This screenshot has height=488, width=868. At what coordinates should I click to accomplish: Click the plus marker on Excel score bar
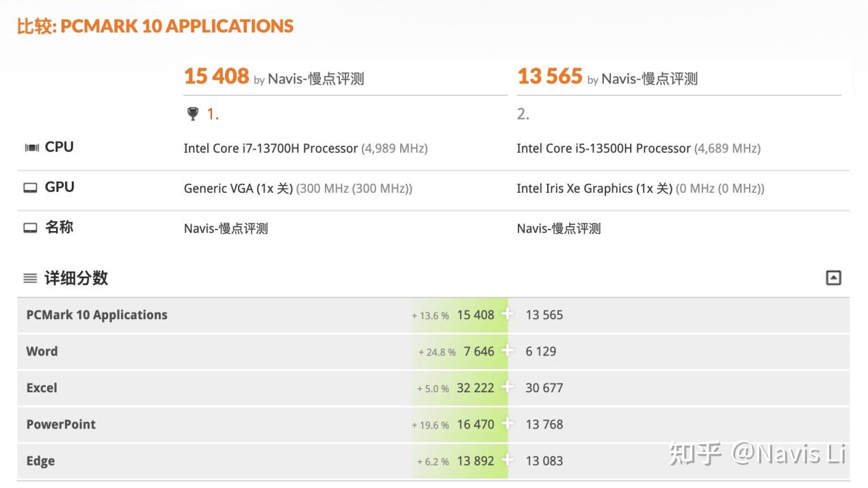pyautogui.click(x=507, y=387)
